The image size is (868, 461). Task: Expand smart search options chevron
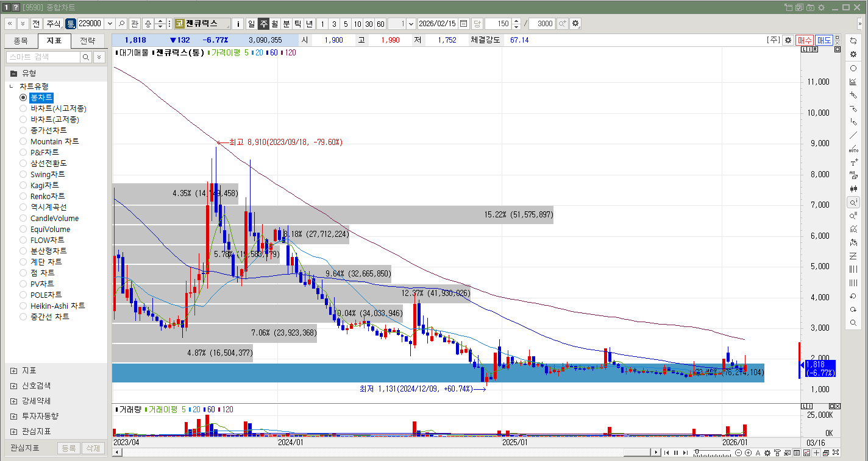(99, 57)
